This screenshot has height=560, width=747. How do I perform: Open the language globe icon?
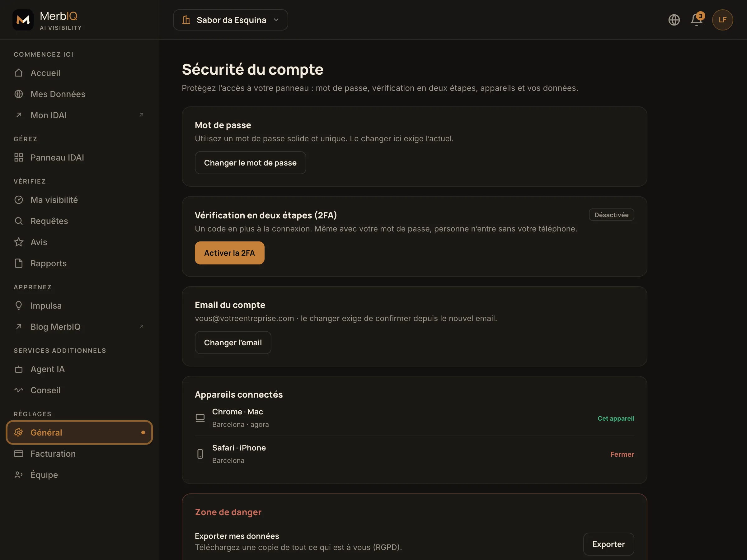tap(674, 20)
